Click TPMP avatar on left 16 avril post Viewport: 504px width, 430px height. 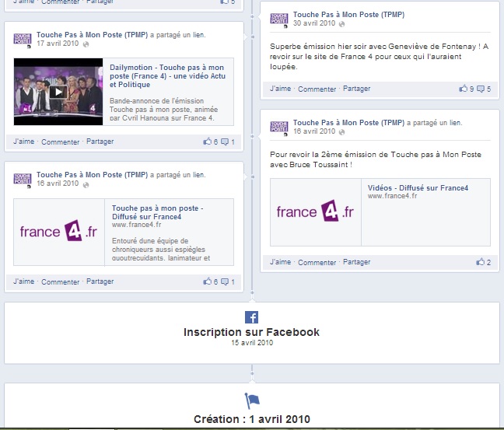23,180
